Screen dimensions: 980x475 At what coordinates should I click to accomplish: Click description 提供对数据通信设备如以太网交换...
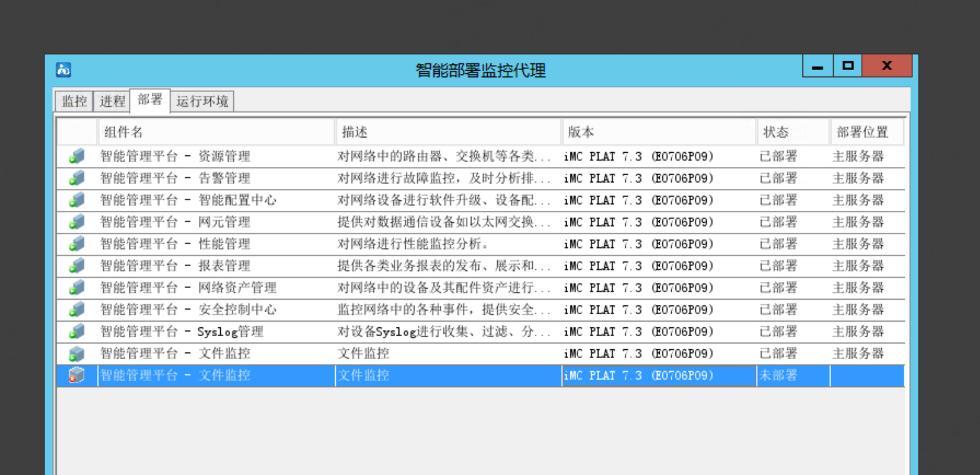(445, 222)
